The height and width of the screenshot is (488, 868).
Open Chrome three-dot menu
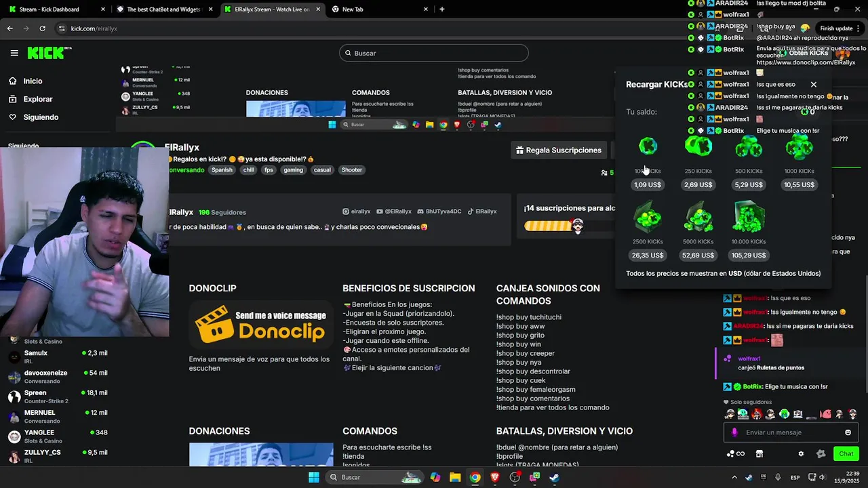tap(860, 28)
